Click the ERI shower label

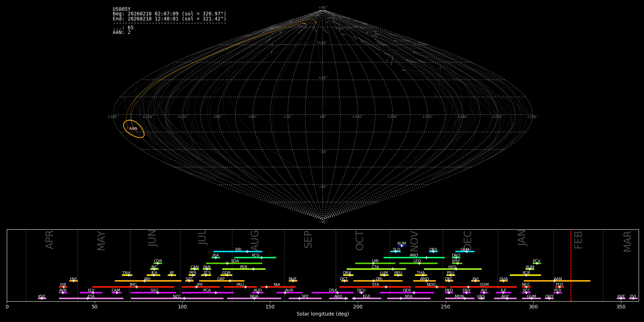(x=238, y=250)
